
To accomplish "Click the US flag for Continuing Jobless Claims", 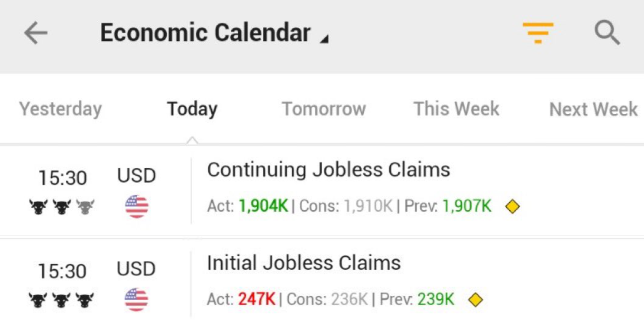I will [137, 207].
